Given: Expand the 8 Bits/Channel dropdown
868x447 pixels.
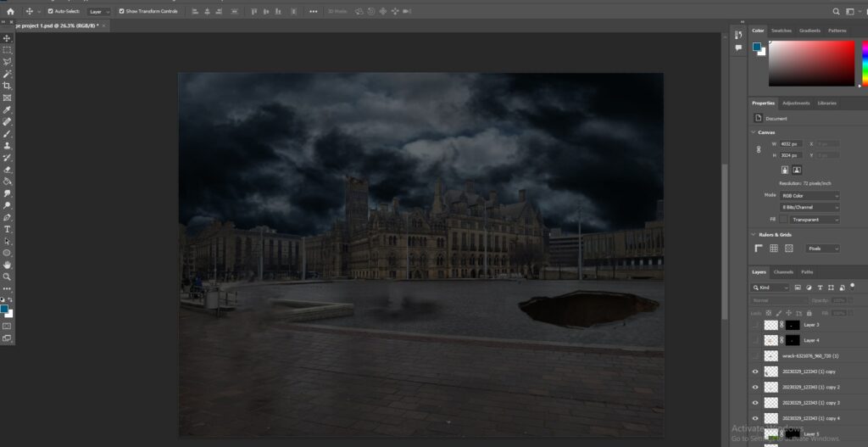Looking at the screenshot, I should coord(810,207).
